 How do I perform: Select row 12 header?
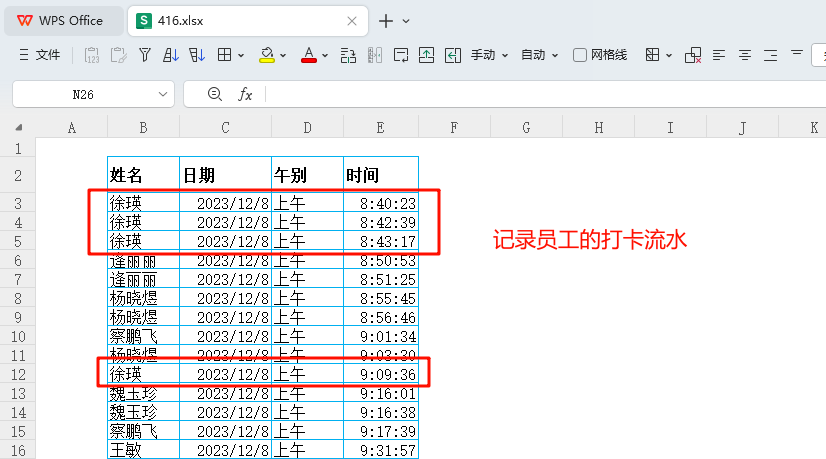18,374
